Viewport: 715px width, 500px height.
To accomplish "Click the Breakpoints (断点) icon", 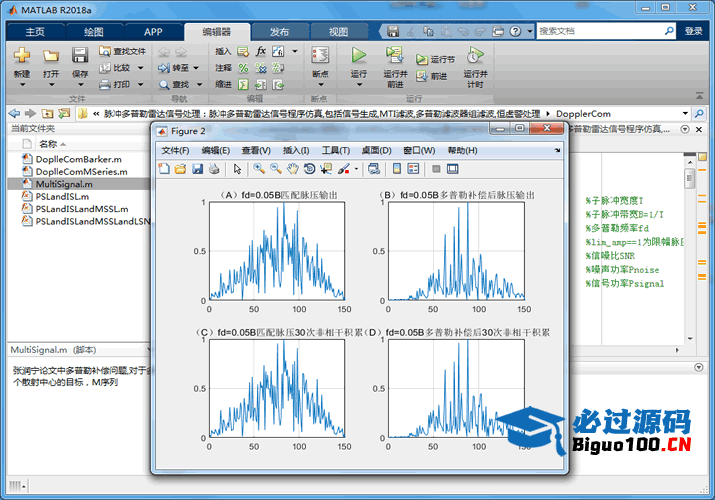I will point(320,55).
